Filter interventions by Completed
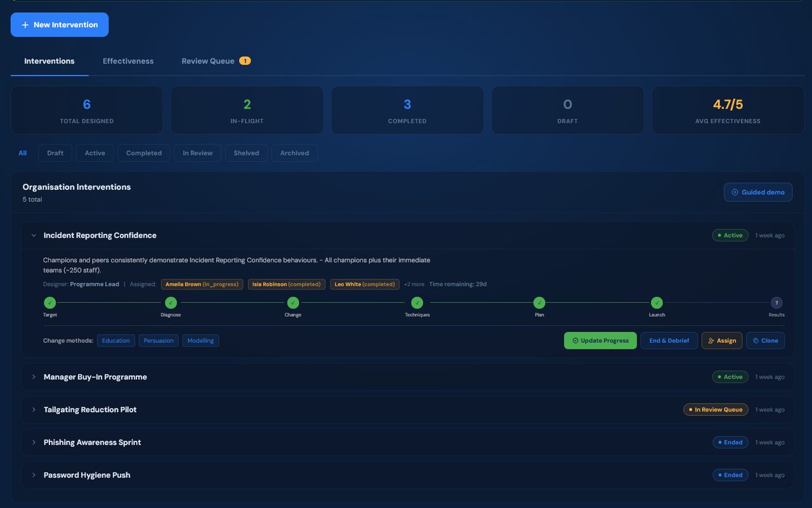 [x=144, y=153]
